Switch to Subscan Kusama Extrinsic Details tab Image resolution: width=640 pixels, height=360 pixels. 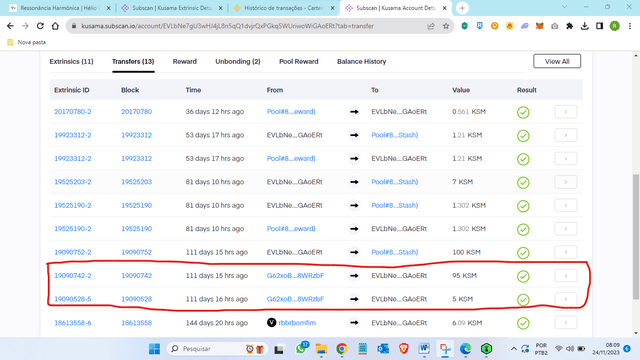[x=171, y=8]
